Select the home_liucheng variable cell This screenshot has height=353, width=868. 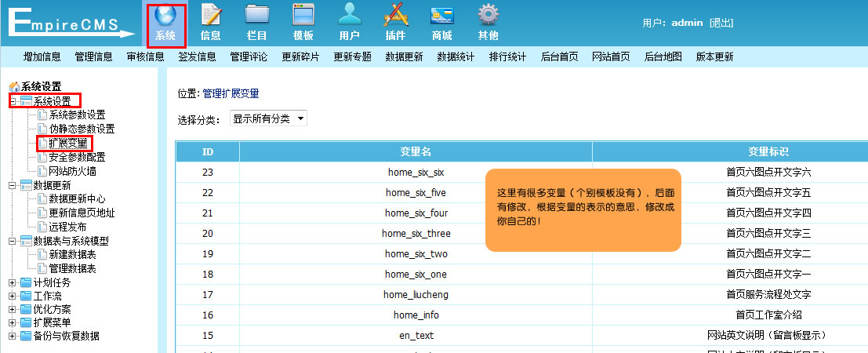pyautogui.click(x=416, y=295)
